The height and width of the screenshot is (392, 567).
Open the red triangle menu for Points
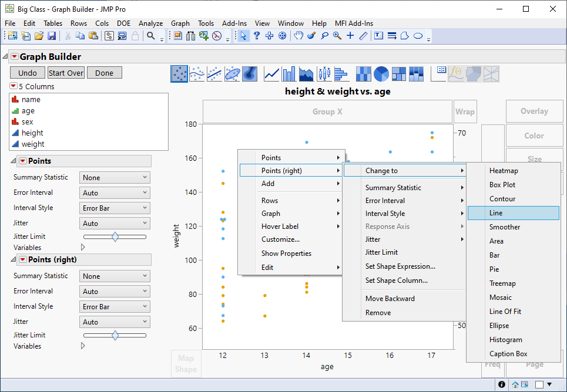tap(22, 161)
